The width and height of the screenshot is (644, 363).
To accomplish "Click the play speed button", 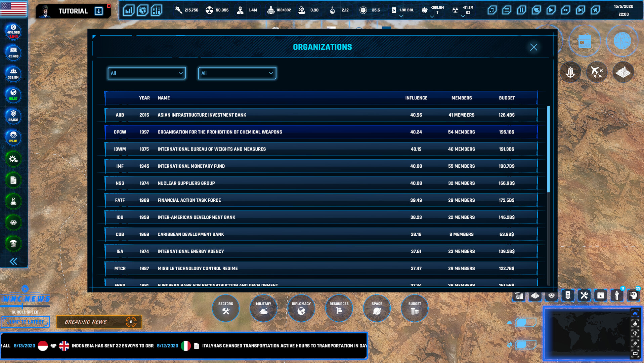I will (x=551, y=10).
